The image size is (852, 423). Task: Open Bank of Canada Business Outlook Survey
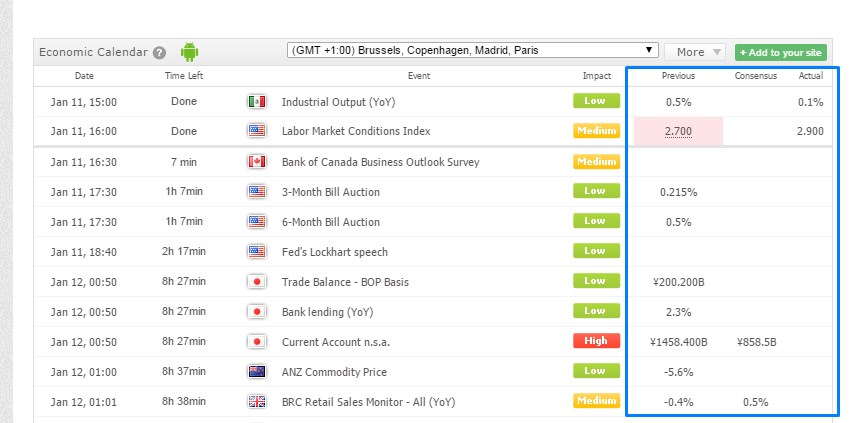[380, 162]
